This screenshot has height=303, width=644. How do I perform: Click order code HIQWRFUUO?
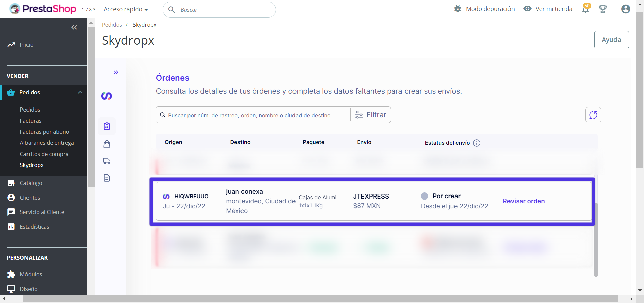(x=192, y=196)
